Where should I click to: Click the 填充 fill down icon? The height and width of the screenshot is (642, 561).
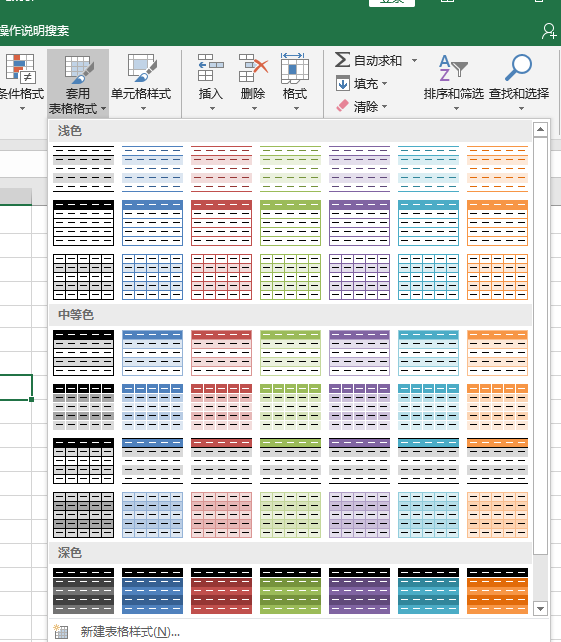(343, 83)
